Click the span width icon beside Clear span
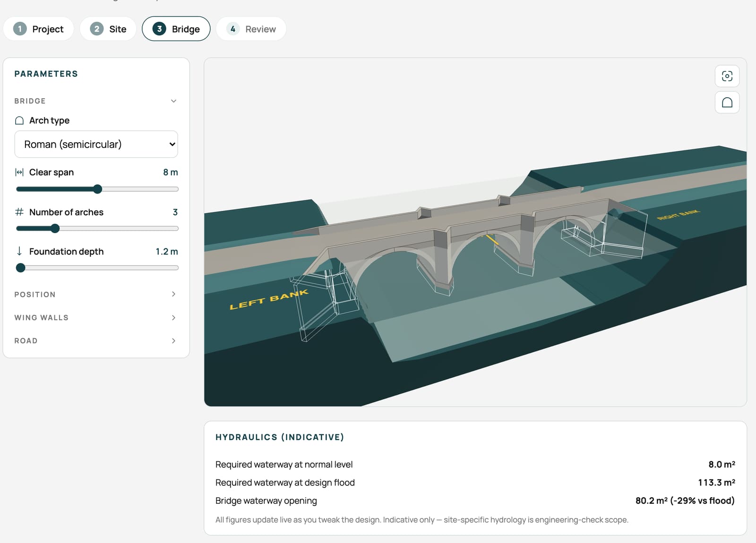 pos(19,172)
